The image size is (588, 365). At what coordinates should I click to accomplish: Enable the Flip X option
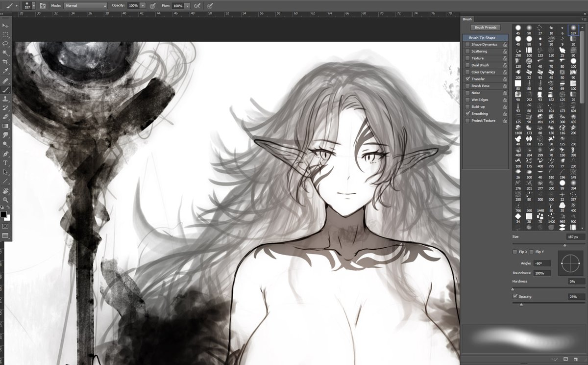(x=515, y=251)
